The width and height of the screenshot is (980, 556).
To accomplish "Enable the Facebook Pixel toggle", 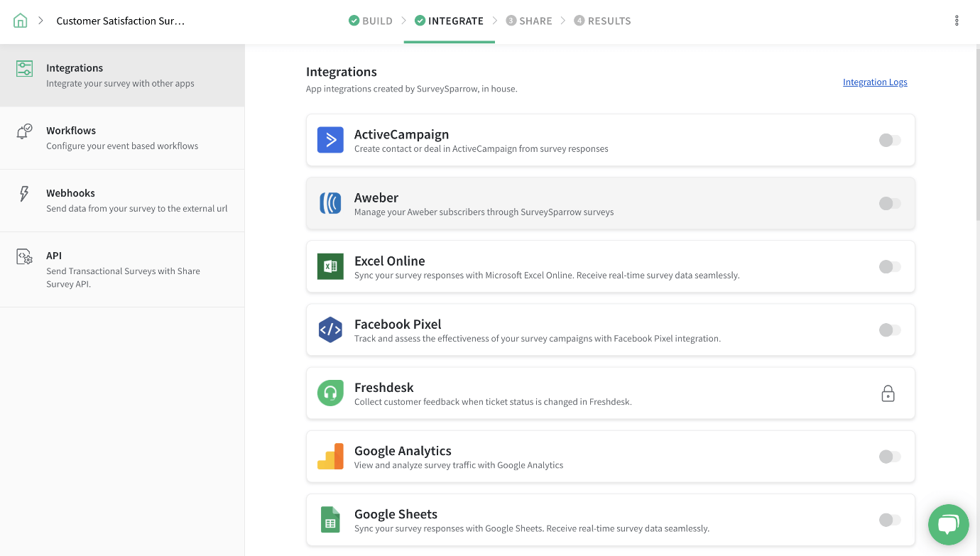I will (890, 329).
